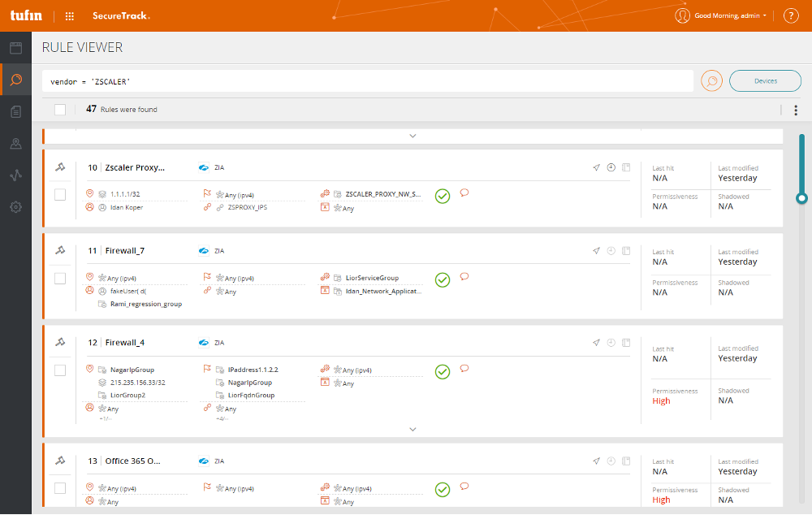
Task: Click the green check status on rule 13
Action: pos(443,490)
